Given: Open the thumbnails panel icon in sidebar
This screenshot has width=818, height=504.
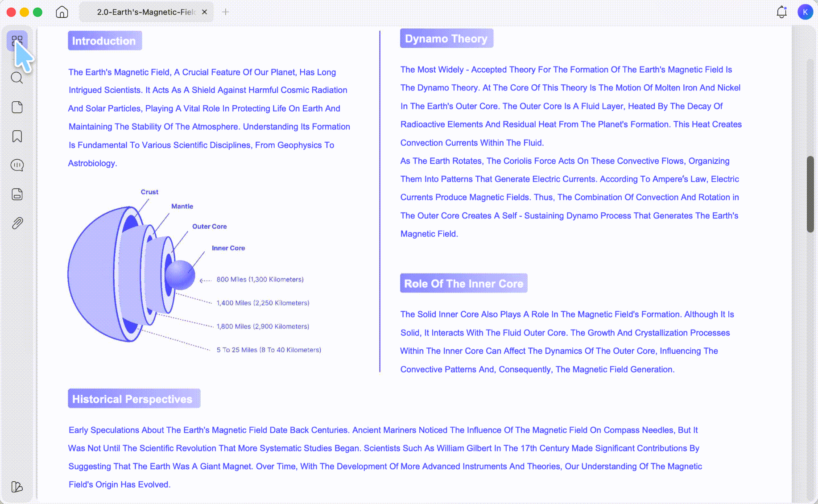Looking at the screenshot, I should (17, 41).
